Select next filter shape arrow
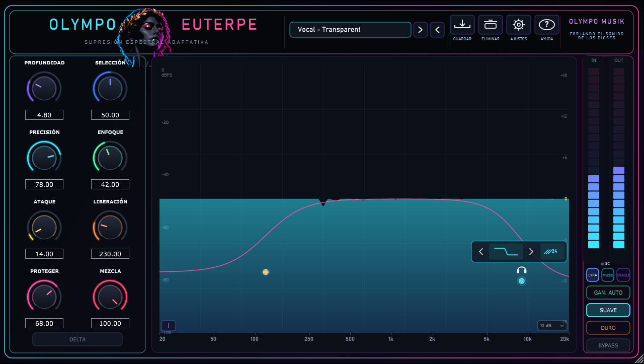 [x=531, y=252]
